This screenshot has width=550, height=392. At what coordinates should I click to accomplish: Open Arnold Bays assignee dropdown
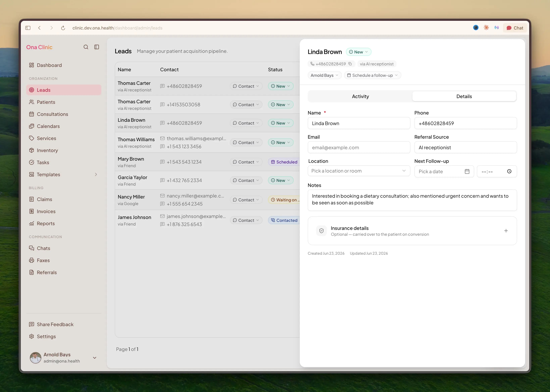324,75
